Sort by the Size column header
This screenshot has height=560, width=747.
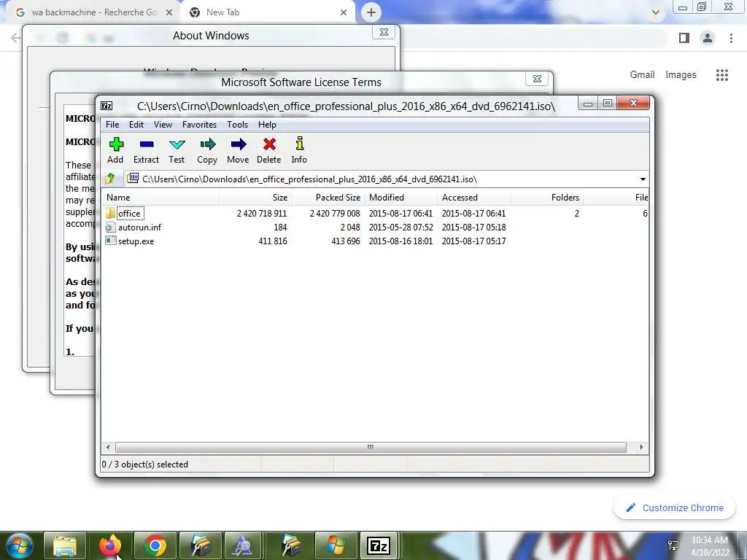(255, 197)
